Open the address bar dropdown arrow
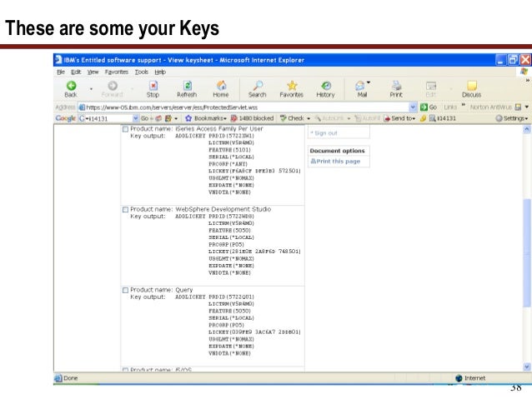 (413, 107)
